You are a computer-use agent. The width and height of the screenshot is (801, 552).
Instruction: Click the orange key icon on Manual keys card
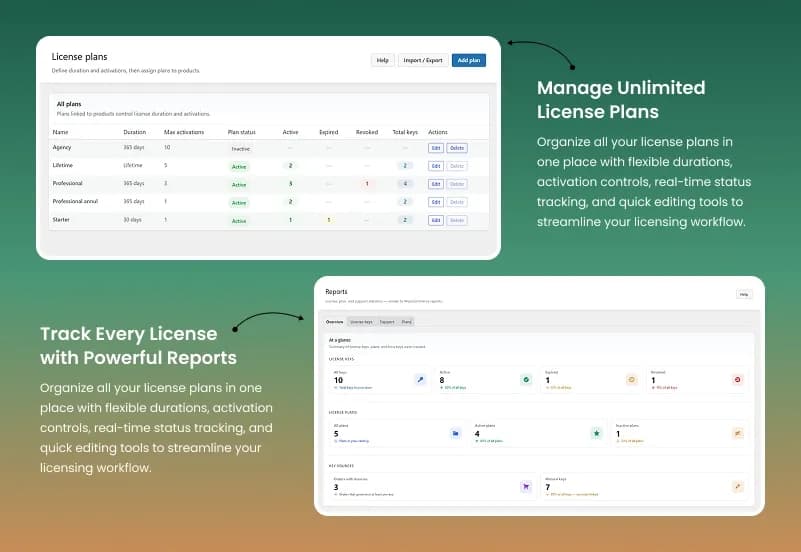coord(737,487)
